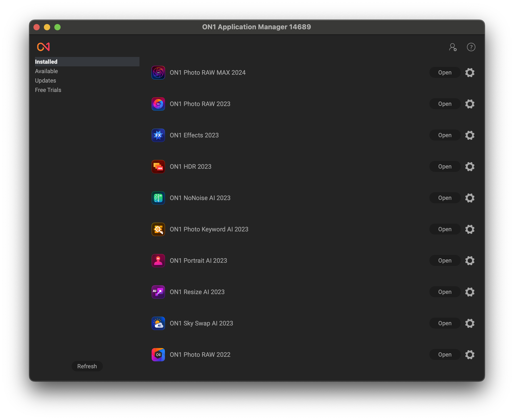
Task: Launch ON1 HDR 2023 via Open
Action: click(x=445, y=167)
